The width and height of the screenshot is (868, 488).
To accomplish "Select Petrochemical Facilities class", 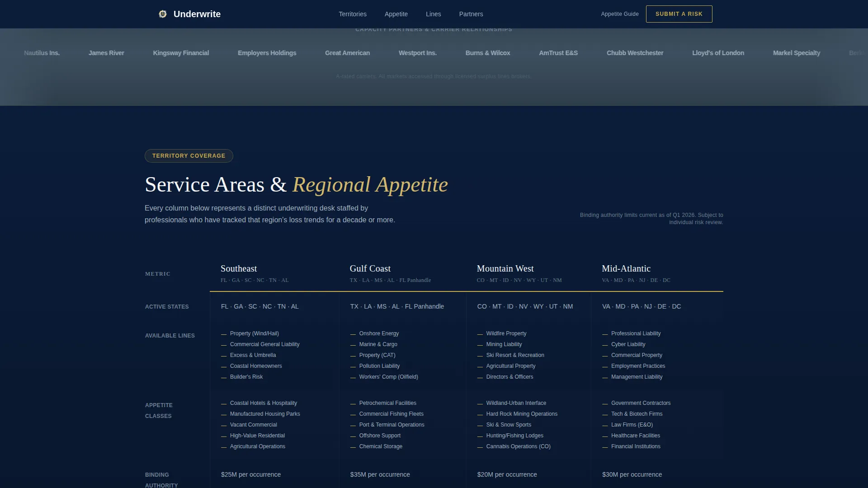I will pos(388,403).
